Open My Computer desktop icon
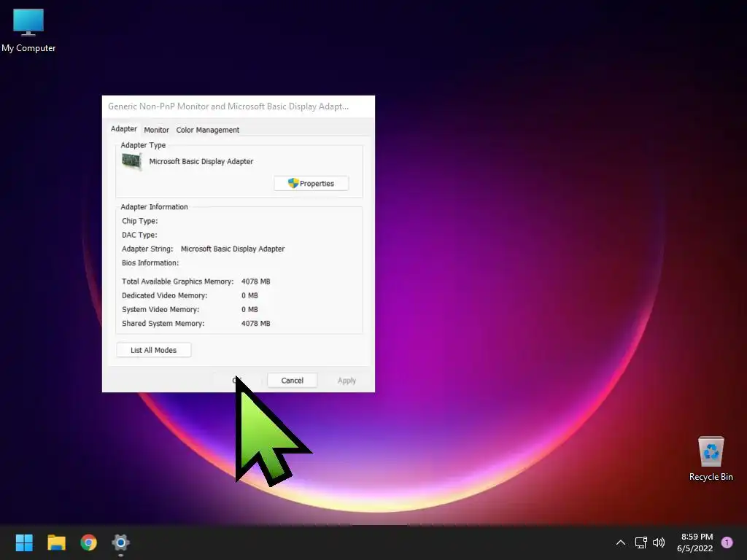This screenshot has height=560, width=747. (x=28, y=31)
